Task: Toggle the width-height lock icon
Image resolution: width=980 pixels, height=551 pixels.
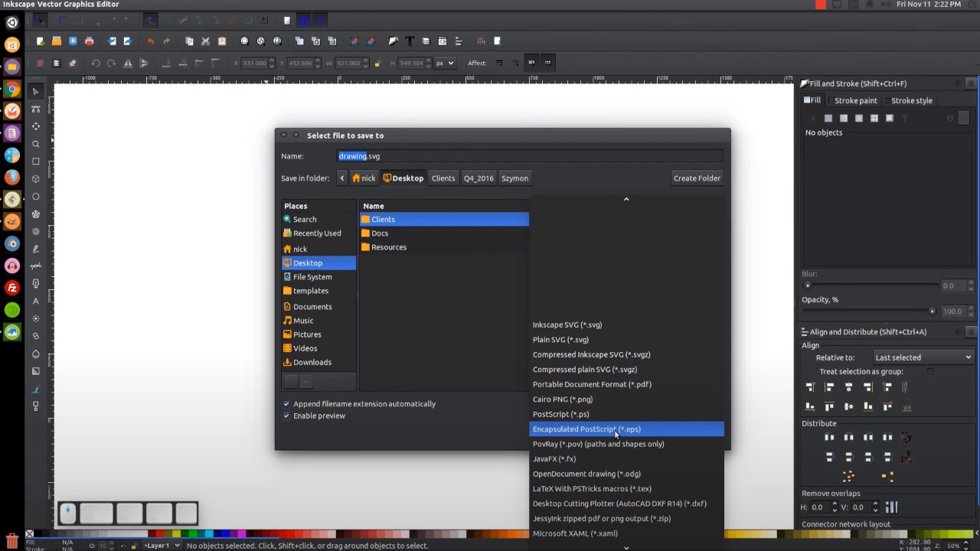Action: (x=377, y=63)
